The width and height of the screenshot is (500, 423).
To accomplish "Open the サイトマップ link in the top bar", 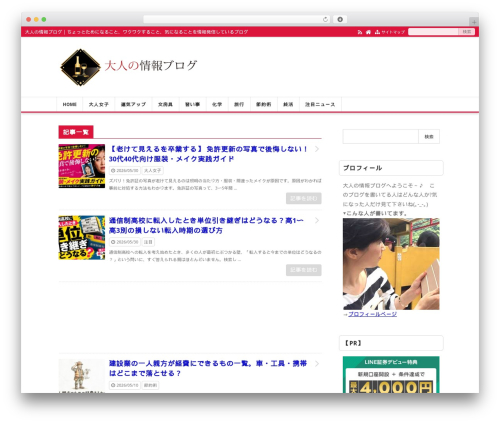I will point(390,32).
